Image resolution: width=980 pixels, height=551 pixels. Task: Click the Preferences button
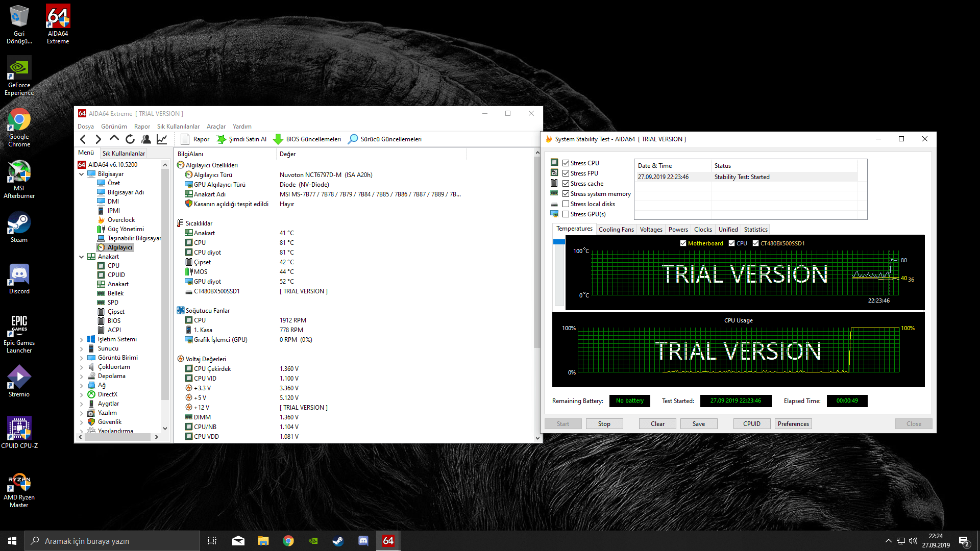click(x=793, y=423)
